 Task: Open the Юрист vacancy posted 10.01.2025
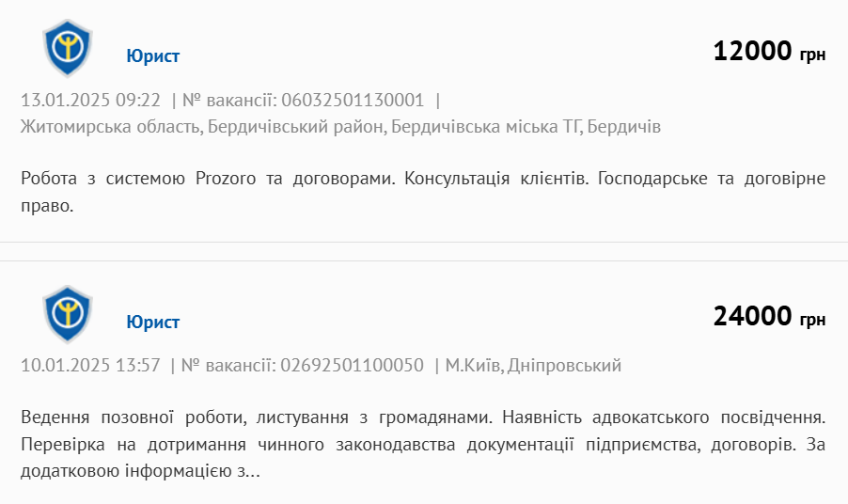[x=152, y=323]
